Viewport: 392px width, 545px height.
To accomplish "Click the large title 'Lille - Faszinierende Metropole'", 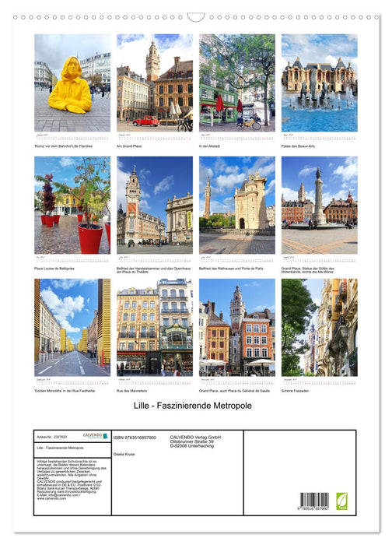I will point(193,406).
